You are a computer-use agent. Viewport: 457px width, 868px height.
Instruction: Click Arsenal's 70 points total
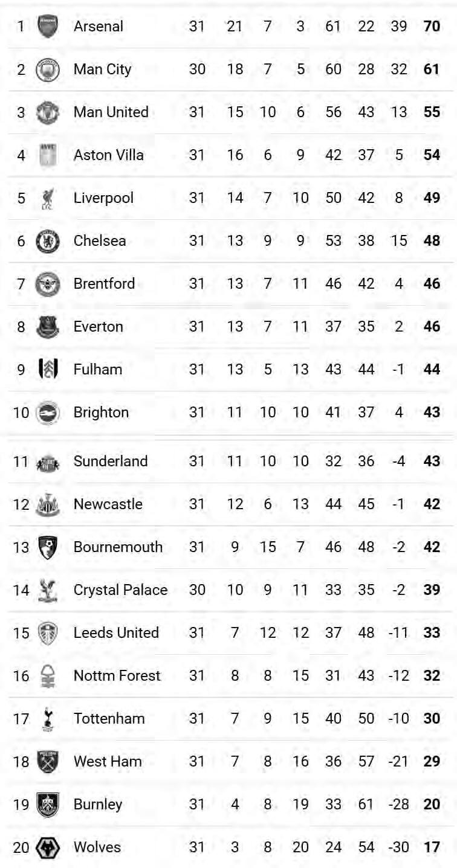pyautogui.click(x=432, y=27)
